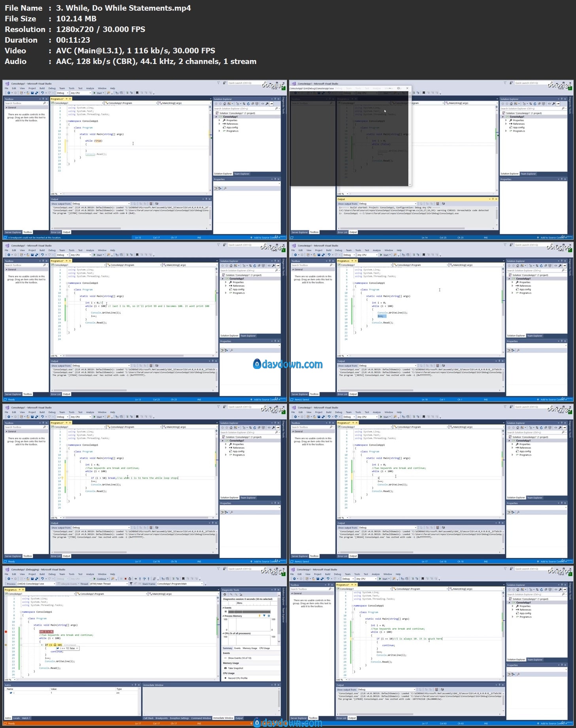
Task: Open 'Show output from' dropdown in 00:05:03 frame
Action: point(388,366)
